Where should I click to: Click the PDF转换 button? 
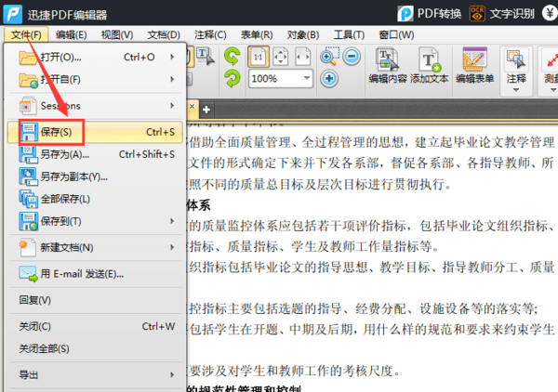click(430, 14)
